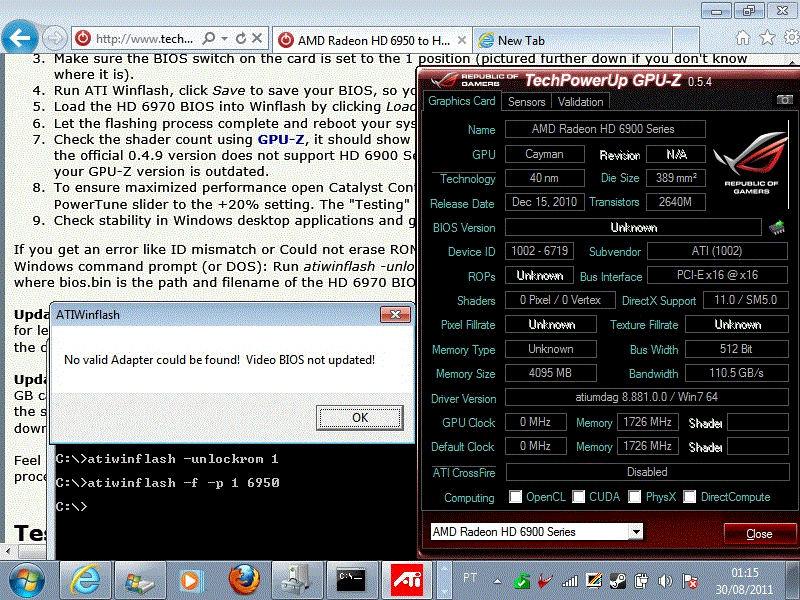This screenshot has width=800, height=600.
Task: Enable the DirectCompute checkbox
Action: 689,496
